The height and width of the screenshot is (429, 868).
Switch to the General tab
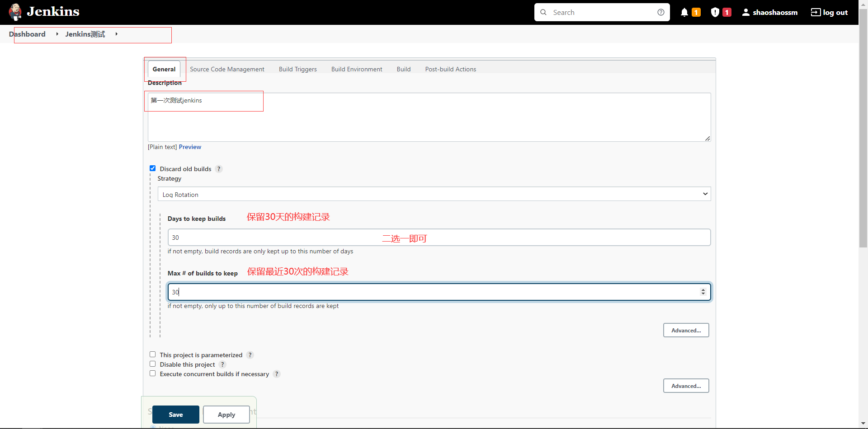(164, 69)
